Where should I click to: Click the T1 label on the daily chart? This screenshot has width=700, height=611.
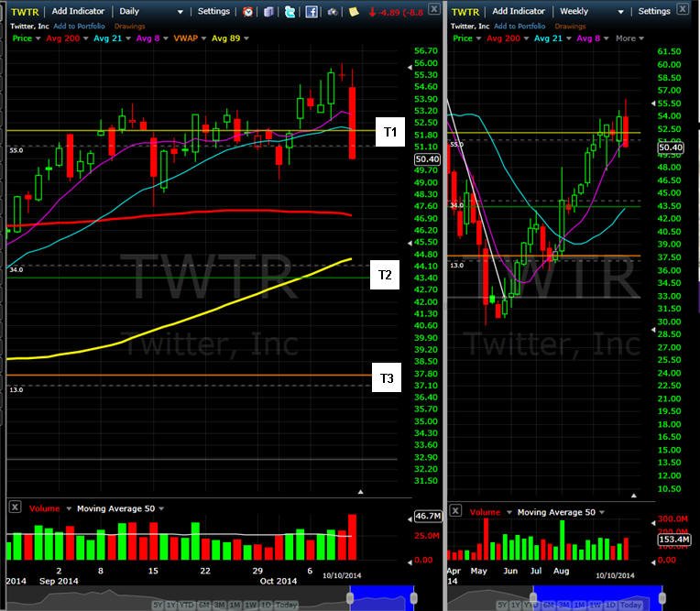[390, 132]
